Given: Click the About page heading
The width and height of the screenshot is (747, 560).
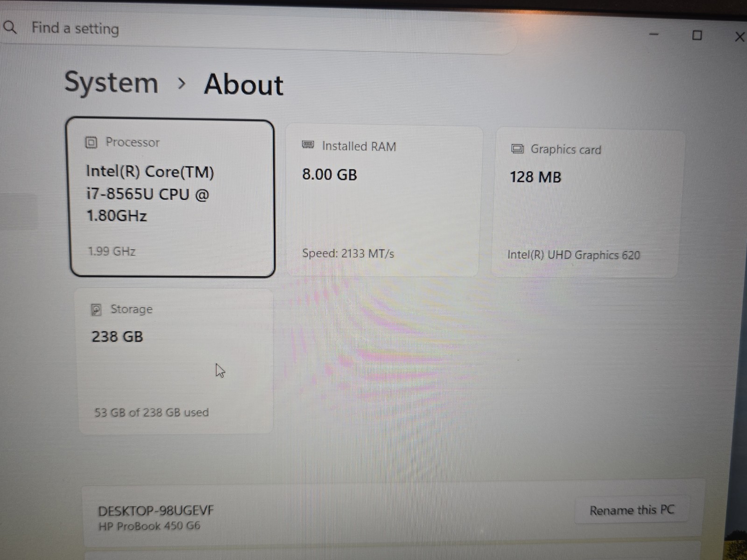Looking at the screenshot, I should pos(243,84).
